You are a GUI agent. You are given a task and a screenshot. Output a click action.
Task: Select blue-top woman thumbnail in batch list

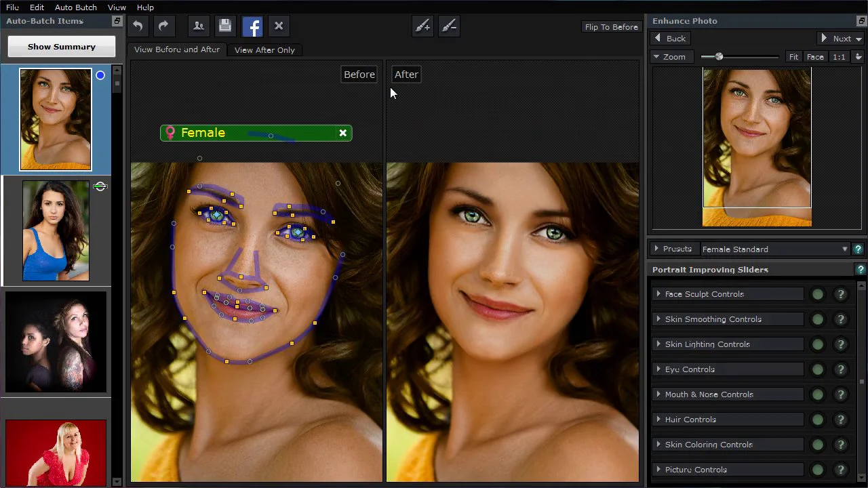click(56, 230)
